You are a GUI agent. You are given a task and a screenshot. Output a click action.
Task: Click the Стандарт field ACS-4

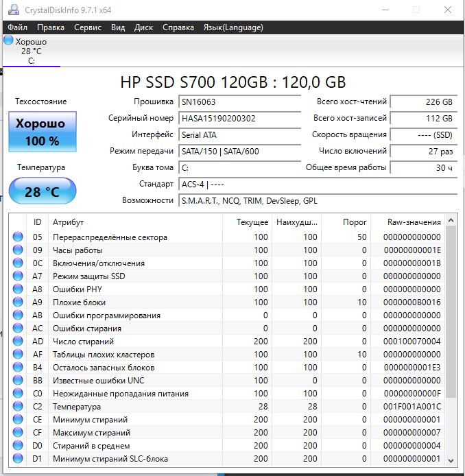tap(318, 185)
